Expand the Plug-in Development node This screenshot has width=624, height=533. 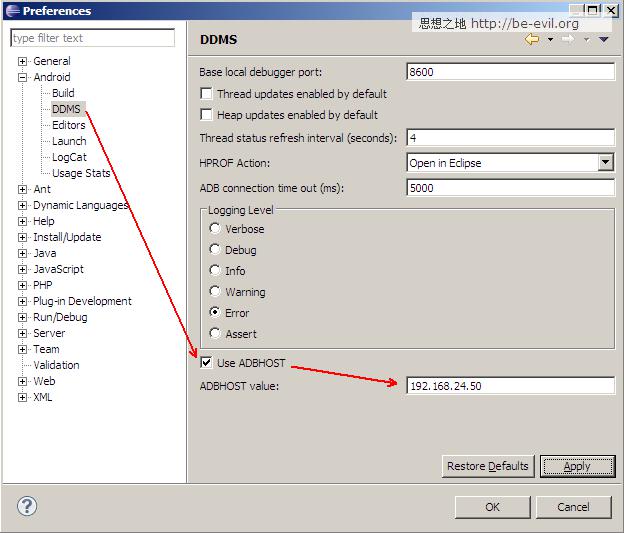click(22, 301)
